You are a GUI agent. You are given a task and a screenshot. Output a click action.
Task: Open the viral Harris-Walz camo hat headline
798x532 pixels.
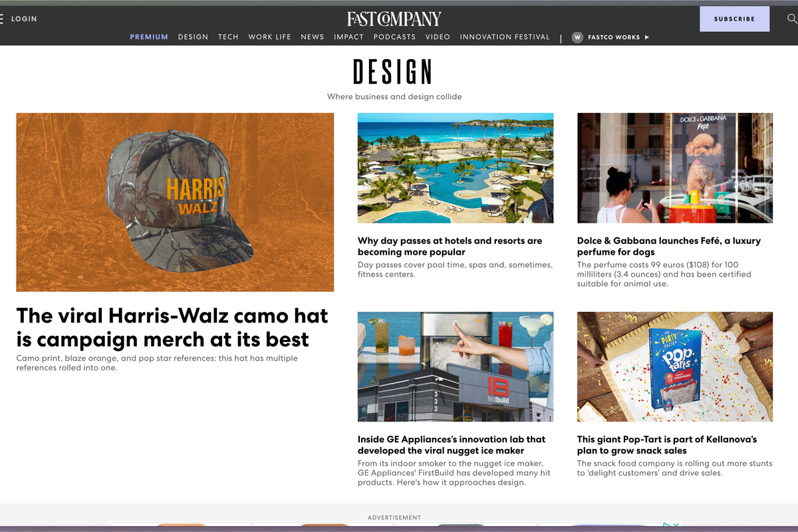tap(172, 327)
